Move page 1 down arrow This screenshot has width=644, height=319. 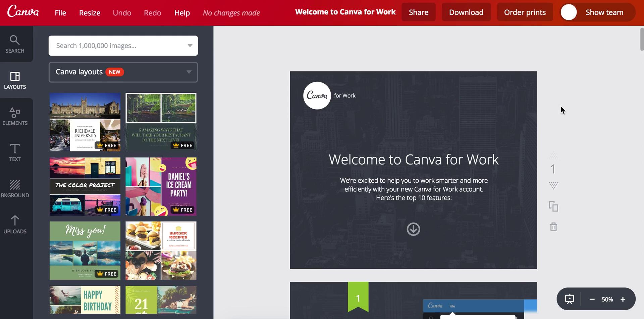(553, 186)
